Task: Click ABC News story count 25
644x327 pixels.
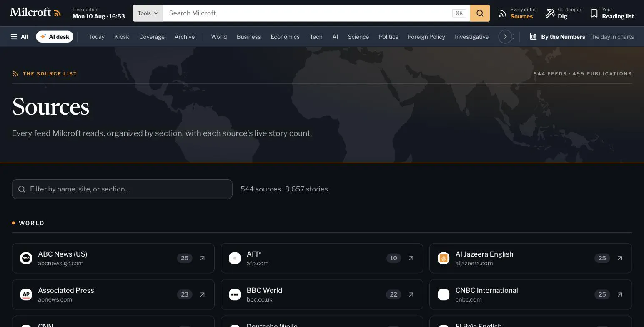Action: click(x=185, y=258)
